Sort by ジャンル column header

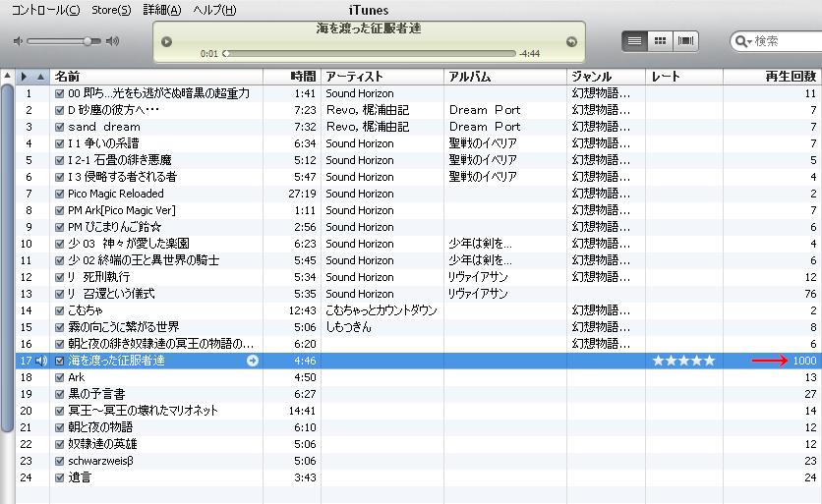pos(606,77)
